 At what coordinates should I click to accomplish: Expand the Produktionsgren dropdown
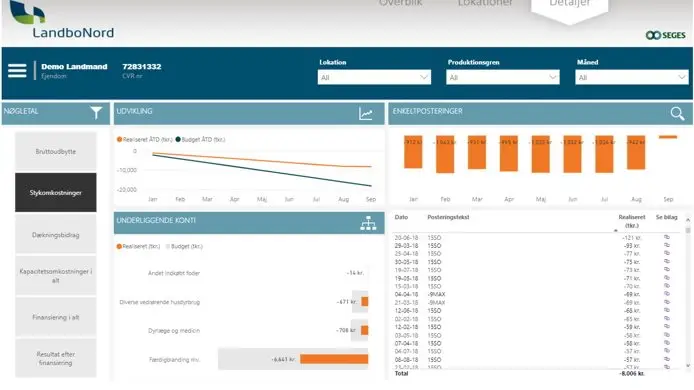click(503, 77)
